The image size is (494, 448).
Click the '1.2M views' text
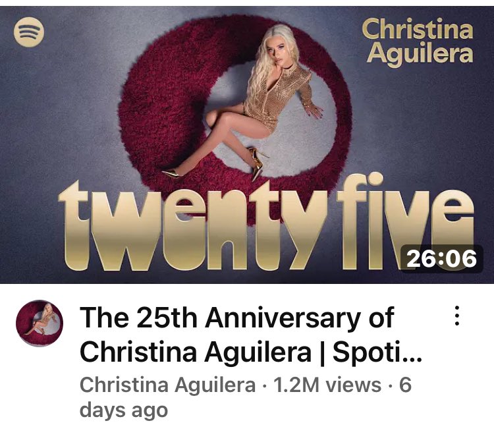click(327, 385)
